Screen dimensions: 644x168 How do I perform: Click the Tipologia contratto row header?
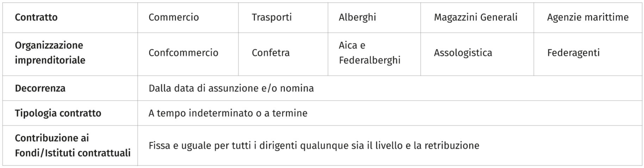(58, 113)
